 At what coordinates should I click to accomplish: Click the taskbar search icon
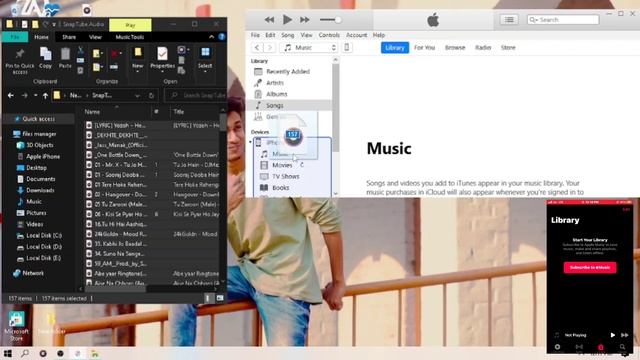click(25, 353)
